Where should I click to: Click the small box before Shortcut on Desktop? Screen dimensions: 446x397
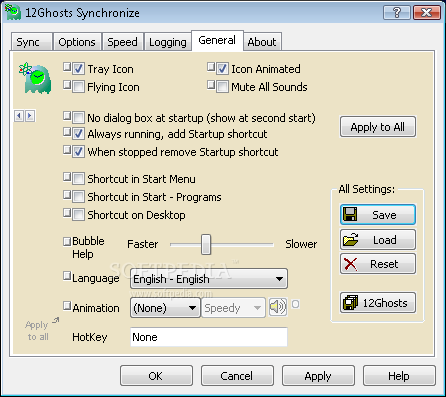67,213
